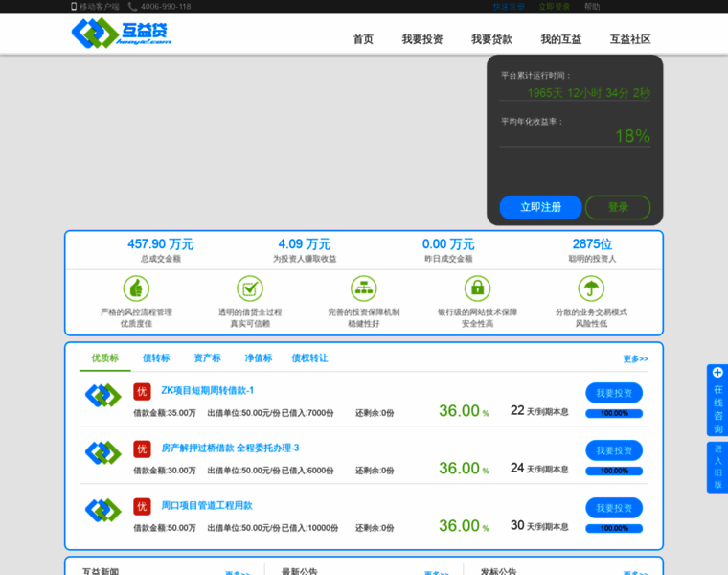Screen dimensions: 728x575
Task: Switch to the 债转标 tab
Action: (156, 357)
